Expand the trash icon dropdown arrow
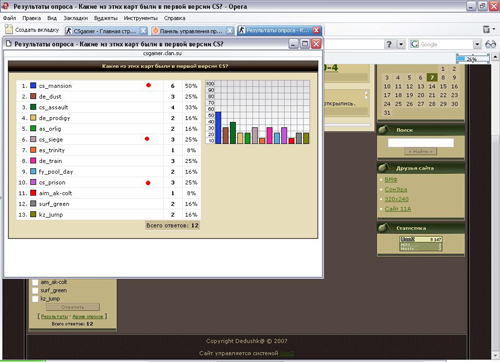Viewport: 500px width, 362px height. tap(494, 30)
